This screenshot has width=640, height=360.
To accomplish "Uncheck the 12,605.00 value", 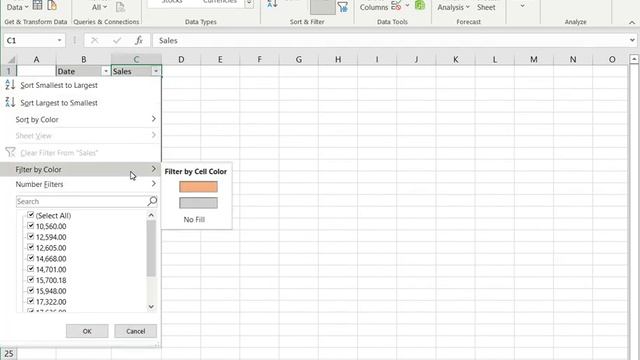I will pos(31,247).
